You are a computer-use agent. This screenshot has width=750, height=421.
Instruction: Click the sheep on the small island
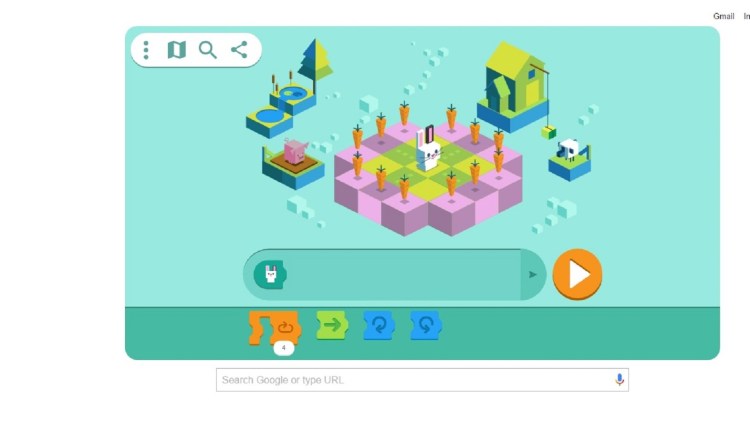point(568,150)
